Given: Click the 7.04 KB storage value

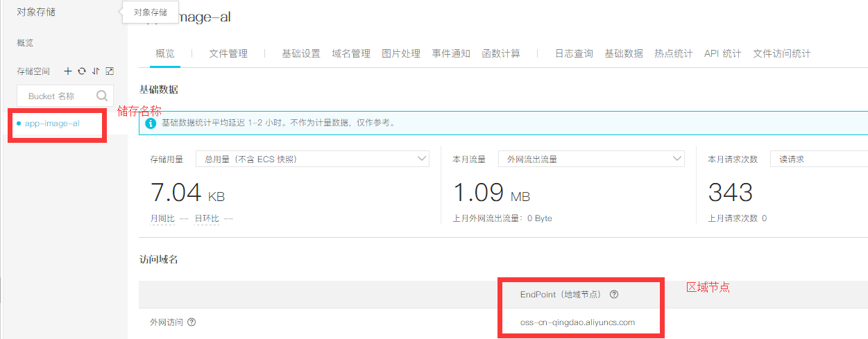Looking at the screenshot, I should (187, 192).
